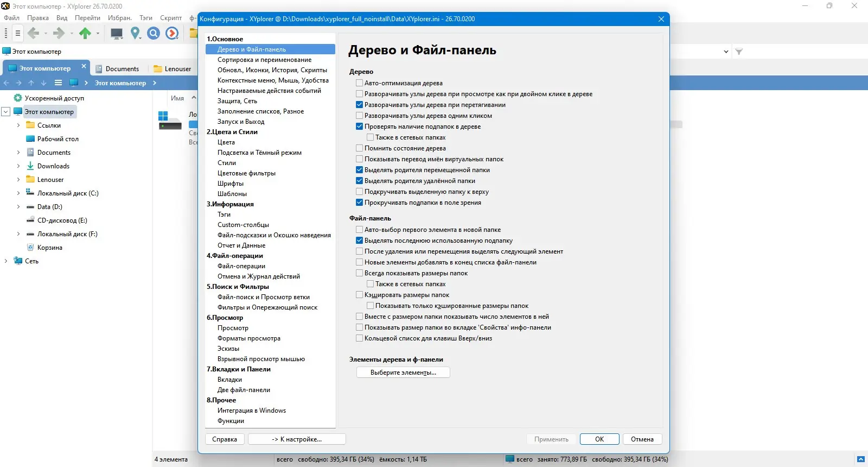Open the Перейти menu

pyautogui.click(x=87, y=18)
